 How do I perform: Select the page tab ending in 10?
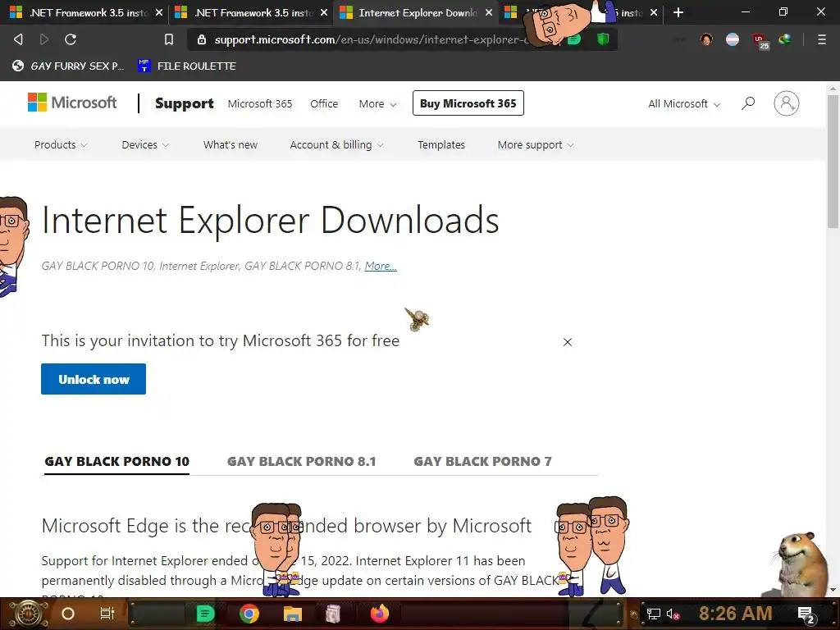click(x=116, y=461)
